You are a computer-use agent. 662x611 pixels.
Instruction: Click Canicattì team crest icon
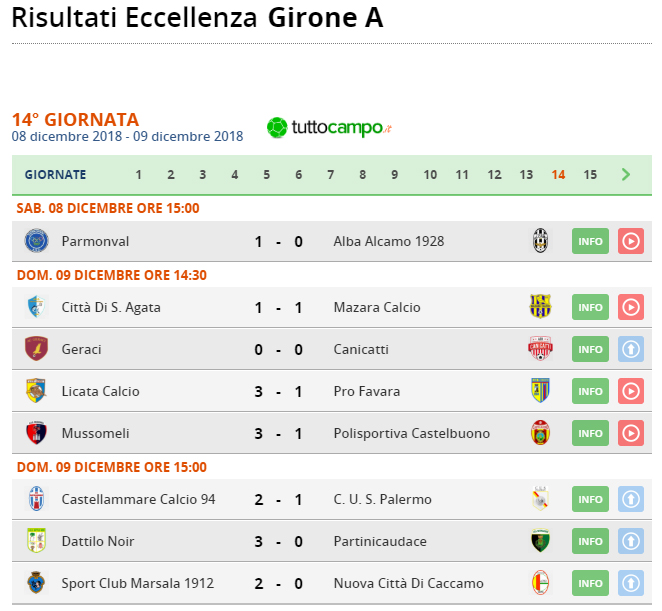point(540,349)
